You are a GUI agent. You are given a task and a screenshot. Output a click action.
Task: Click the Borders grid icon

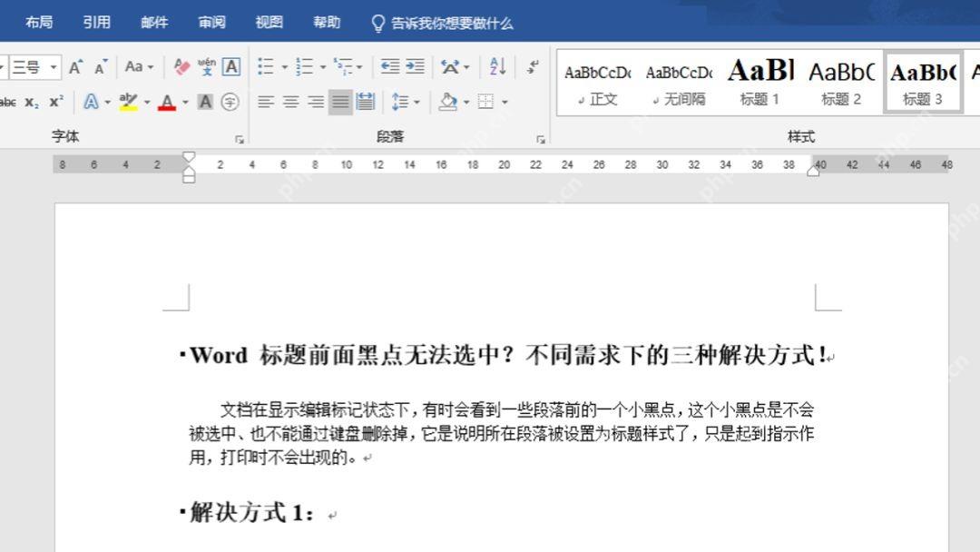(x=485, y=102)
